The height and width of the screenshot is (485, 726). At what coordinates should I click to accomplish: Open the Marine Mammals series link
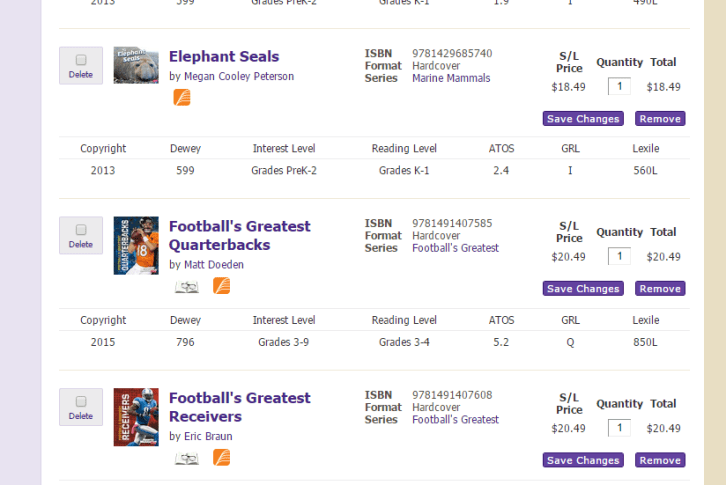click(x=451, y=78)
